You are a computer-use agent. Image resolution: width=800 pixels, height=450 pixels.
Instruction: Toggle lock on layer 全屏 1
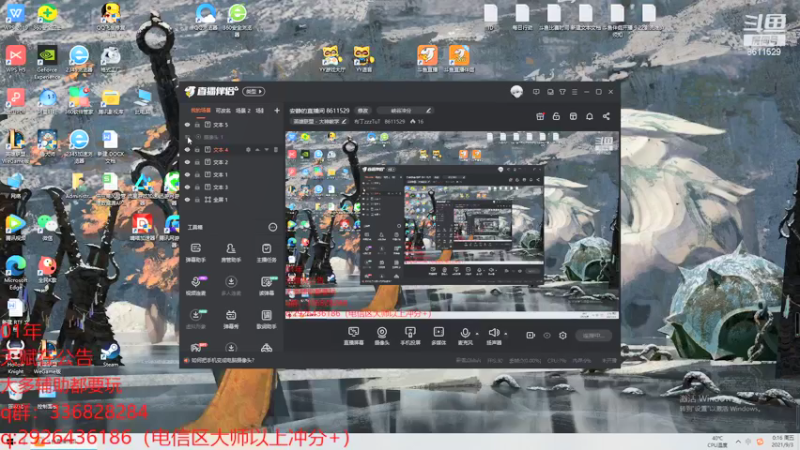pos(197,199)
